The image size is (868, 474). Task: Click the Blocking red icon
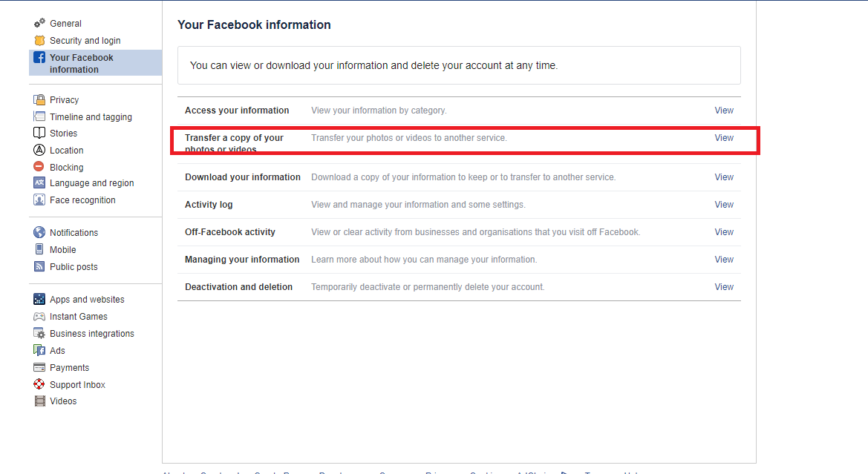coord(39,168)
